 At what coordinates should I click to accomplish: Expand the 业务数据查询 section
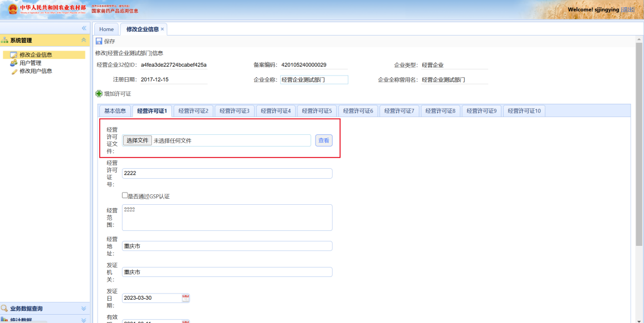[84, 309]
